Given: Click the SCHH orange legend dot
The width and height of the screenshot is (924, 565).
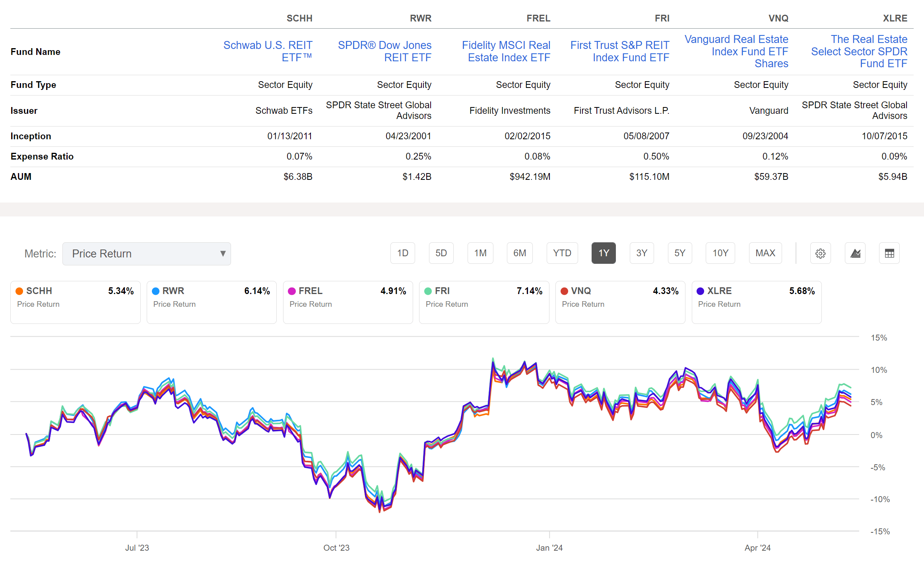Looking at the screenshot, I should [19, 291].
